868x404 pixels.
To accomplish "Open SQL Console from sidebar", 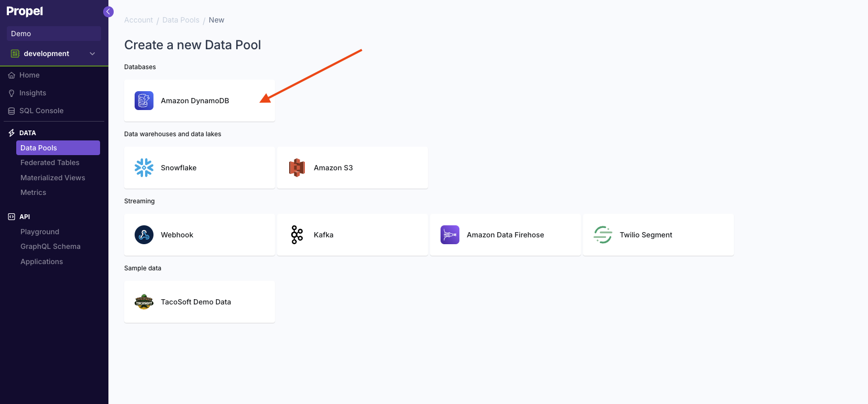I will (41, 111).
